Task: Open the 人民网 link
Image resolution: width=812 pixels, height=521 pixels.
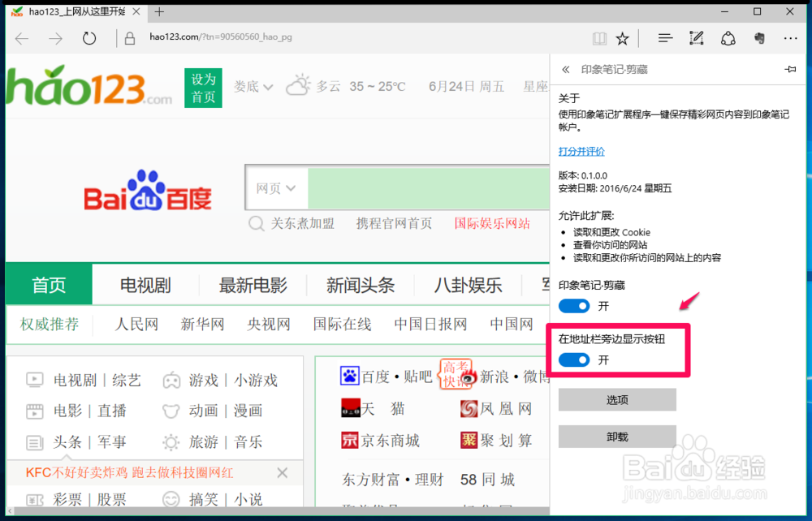Action: click(136, 325)
